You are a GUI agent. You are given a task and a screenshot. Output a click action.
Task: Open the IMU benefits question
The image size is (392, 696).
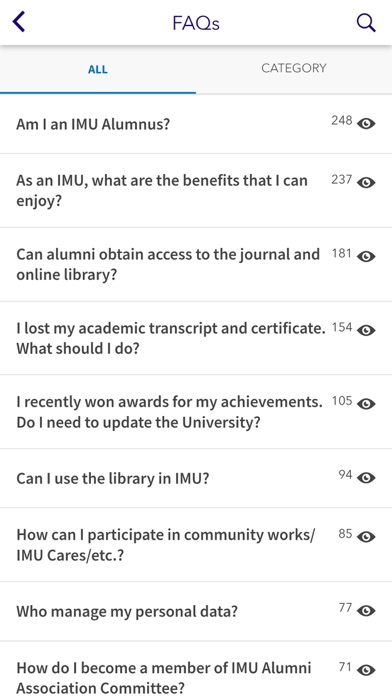196,190
